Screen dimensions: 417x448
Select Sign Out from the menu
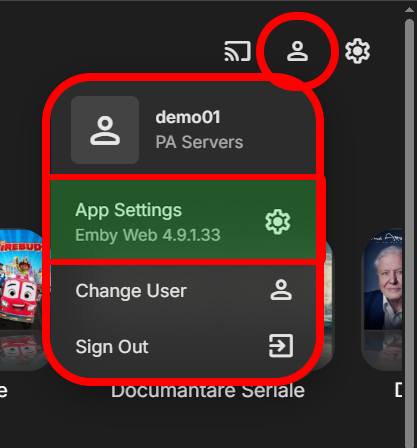pos(183,346)
